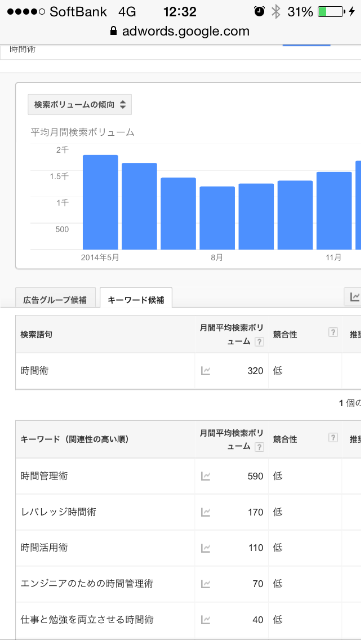Screen dimensions: 361x640
Task: Tap the adwords.google.com address bar
Action: pyautogui.click(x=180, y=31)
